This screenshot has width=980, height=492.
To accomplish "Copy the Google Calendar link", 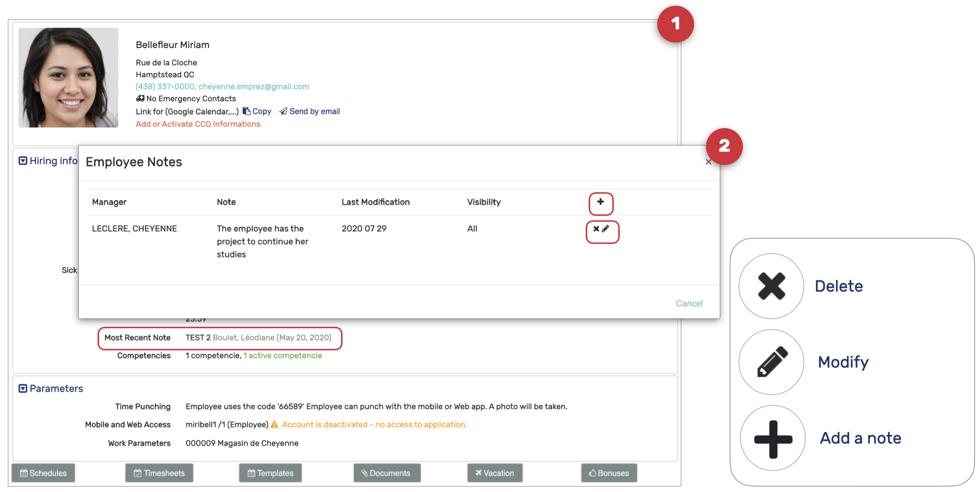I will pos(257,112).
